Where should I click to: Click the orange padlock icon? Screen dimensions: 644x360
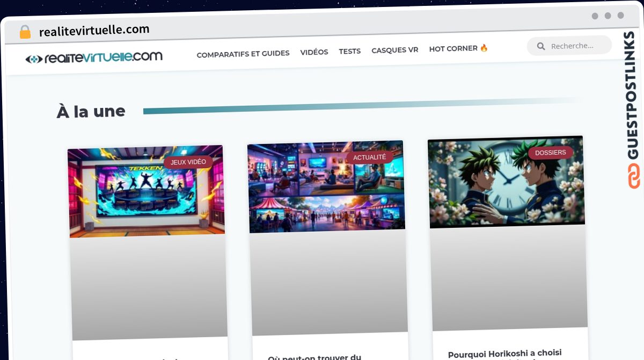(x=25, y=32)
